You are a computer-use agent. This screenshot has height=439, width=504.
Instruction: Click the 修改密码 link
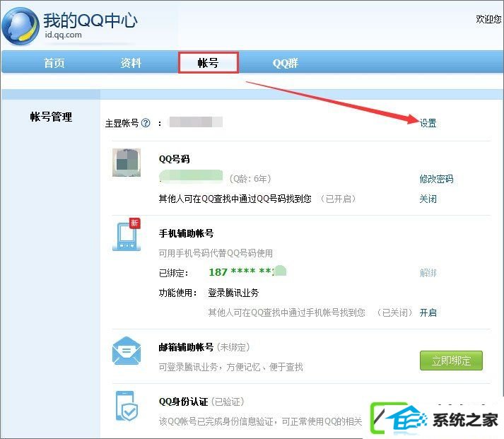coord(436,179)
